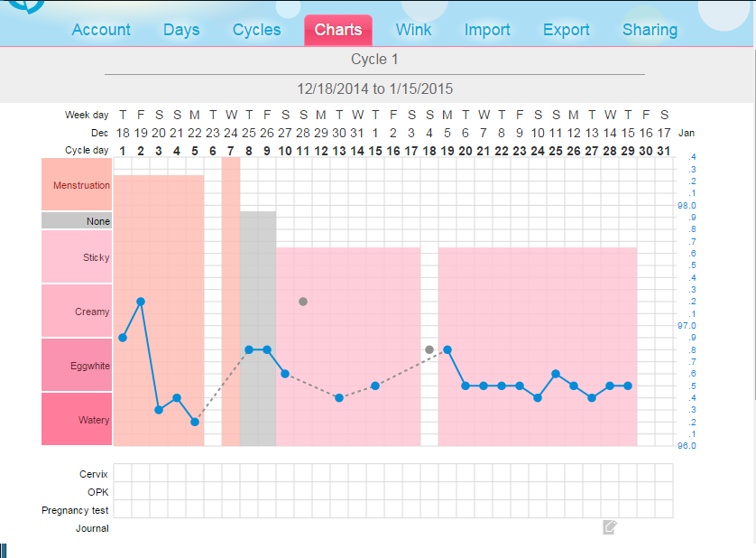Image resolution: width=756 pixels, height=558 pixels.
Task: Open the Export tab
Action: tap(567, 30)
